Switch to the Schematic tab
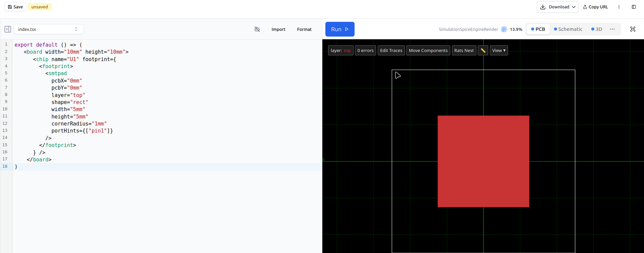This screenshot has width=644, height=253. point(568,29)
